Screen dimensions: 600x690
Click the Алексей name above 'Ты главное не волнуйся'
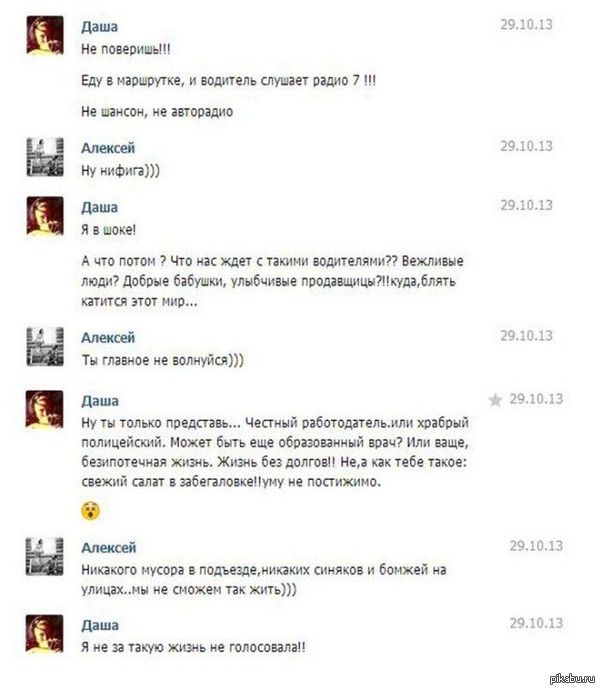108,338
